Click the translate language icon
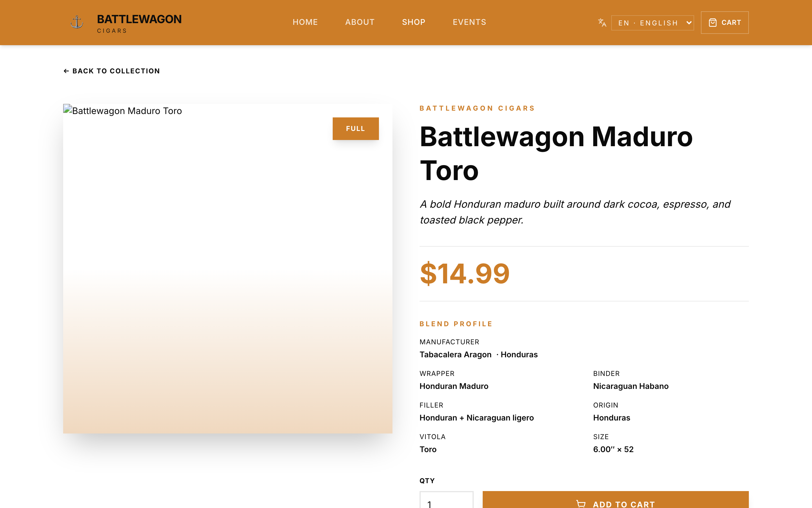This screenshot has height=508, width=812. (602, 23)
